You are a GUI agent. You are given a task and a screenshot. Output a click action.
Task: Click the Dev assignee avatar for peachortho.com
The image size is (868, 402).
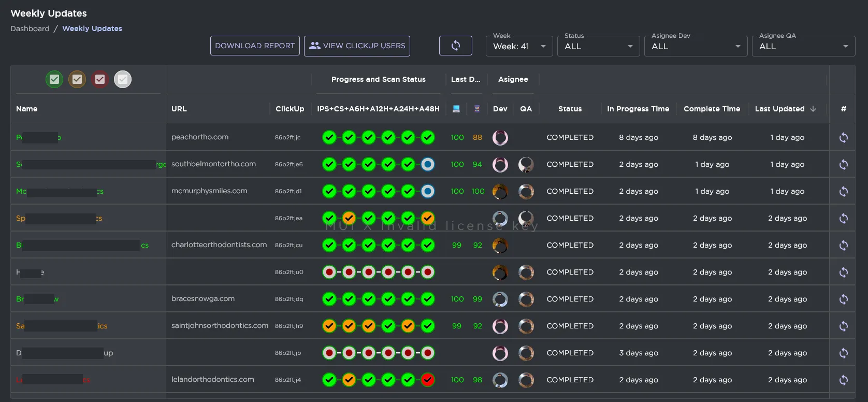(500, 137)
